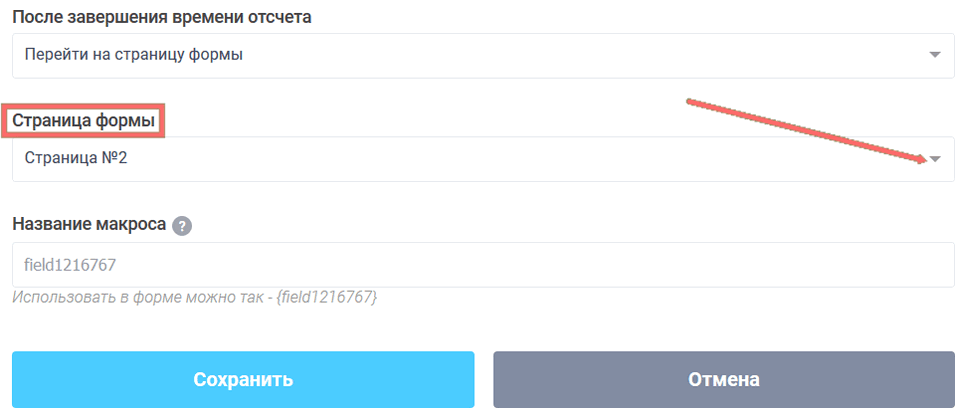
Task: Click the word Сохранить on blue button
Action: (243, 380)
